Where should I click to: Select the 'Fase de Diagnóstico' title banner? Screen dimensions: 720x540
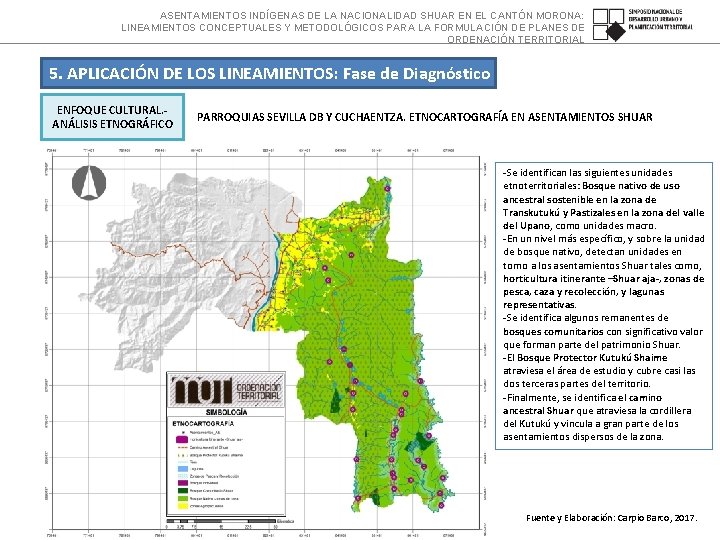click(269, 73)
